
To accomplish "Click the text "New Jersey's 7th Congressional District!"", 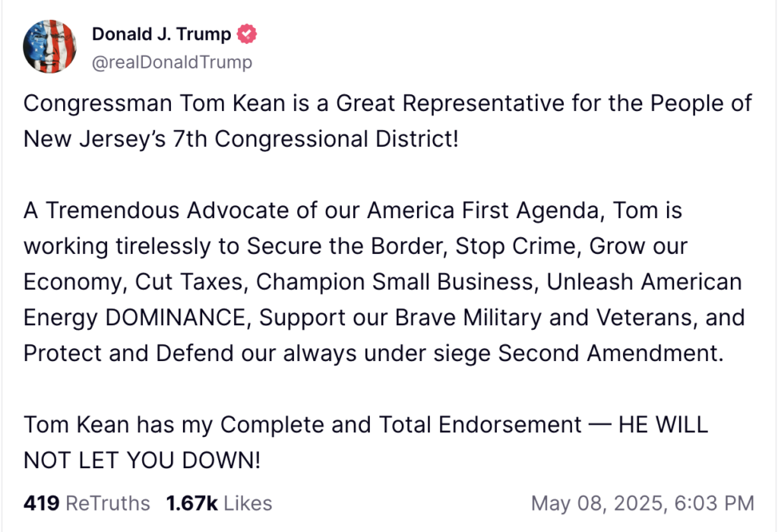I will point(241,139).
